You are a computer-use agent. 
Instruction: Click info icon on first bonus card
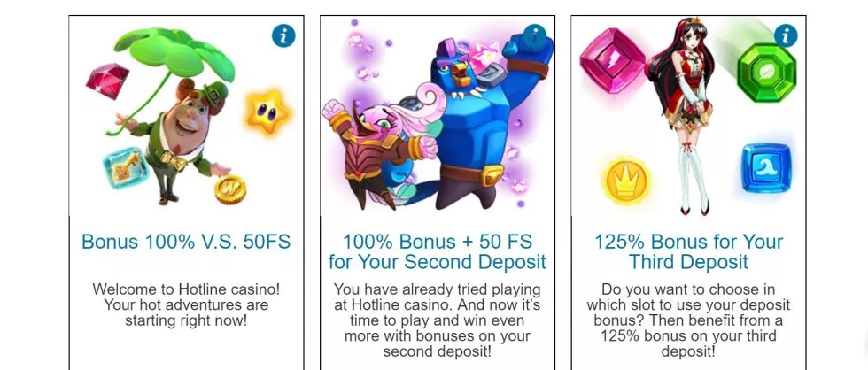point(283,36)
